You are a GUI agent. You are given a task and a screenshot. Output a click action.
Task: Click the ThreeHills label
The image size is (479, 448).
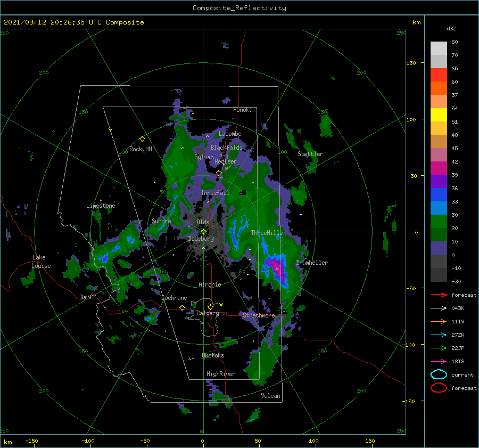coord(267,233)
